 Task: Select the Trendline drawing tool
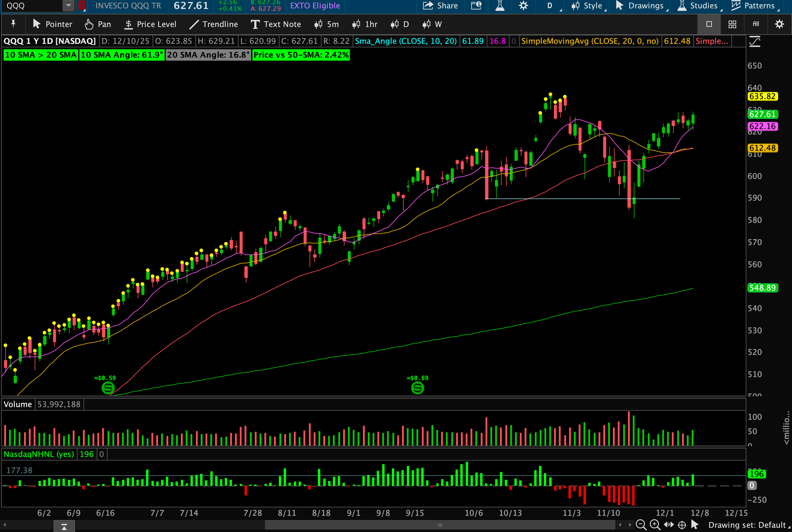coord(214,24)
